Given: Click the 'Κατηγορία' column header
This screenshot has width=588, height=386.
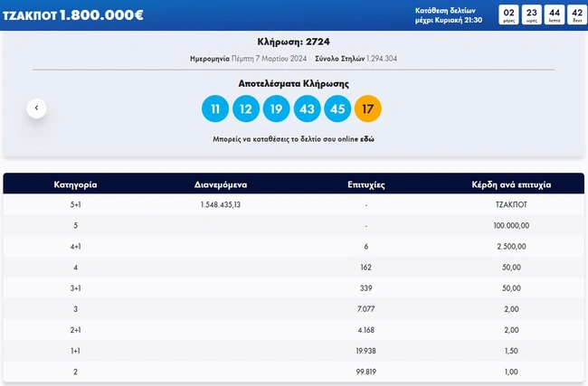Looking at the screenshot, I should pos(75,184).
